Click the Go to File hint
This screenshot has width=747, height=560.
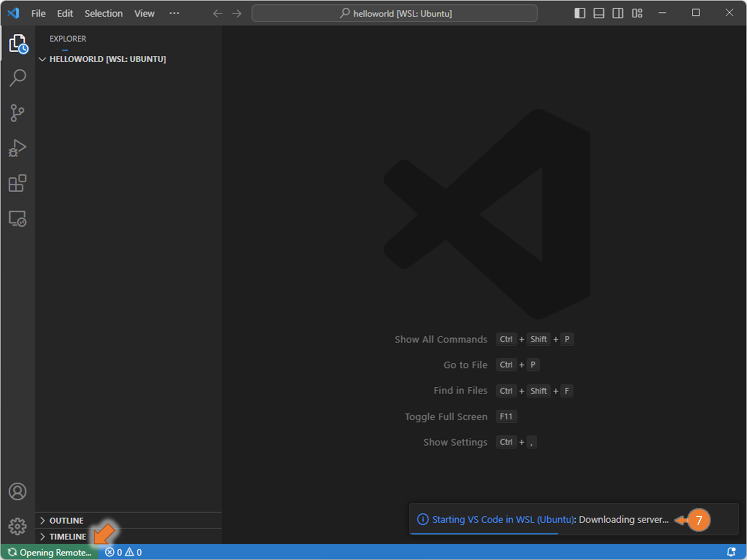(x=465, y=365)
